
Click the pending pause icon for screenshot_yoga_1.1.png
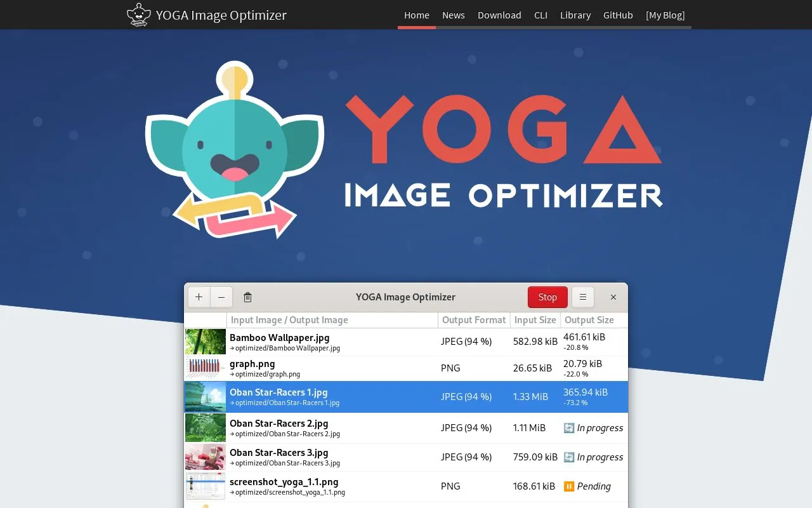coord(569,486)
